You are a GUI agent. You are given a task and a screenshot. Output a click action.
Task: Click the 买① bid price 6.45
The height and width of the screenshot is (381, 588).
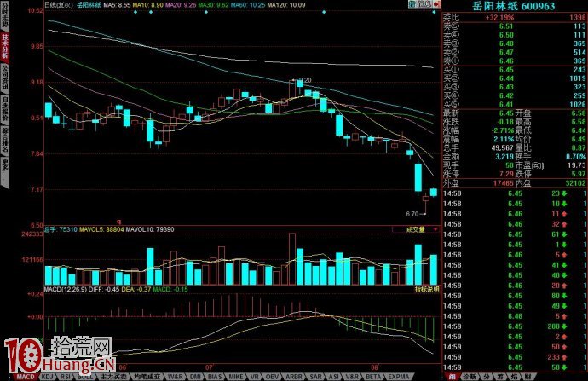click(506, 70)
